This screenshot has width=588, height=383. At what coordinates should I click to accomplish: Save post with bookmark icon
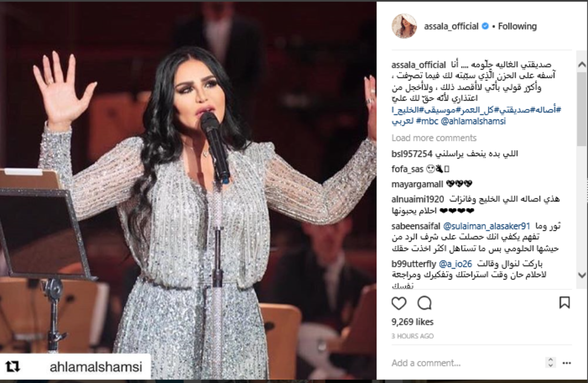tap(564, 303)
